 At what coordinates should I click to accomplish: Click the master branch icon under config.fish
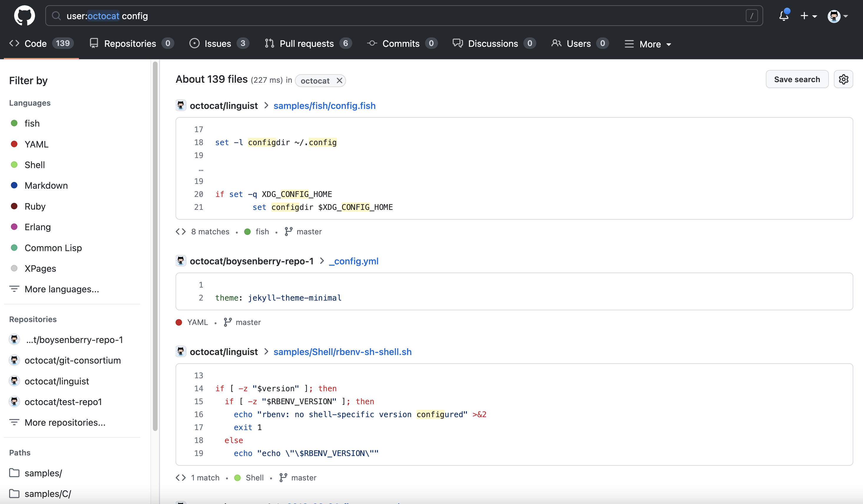pos(288,232)
